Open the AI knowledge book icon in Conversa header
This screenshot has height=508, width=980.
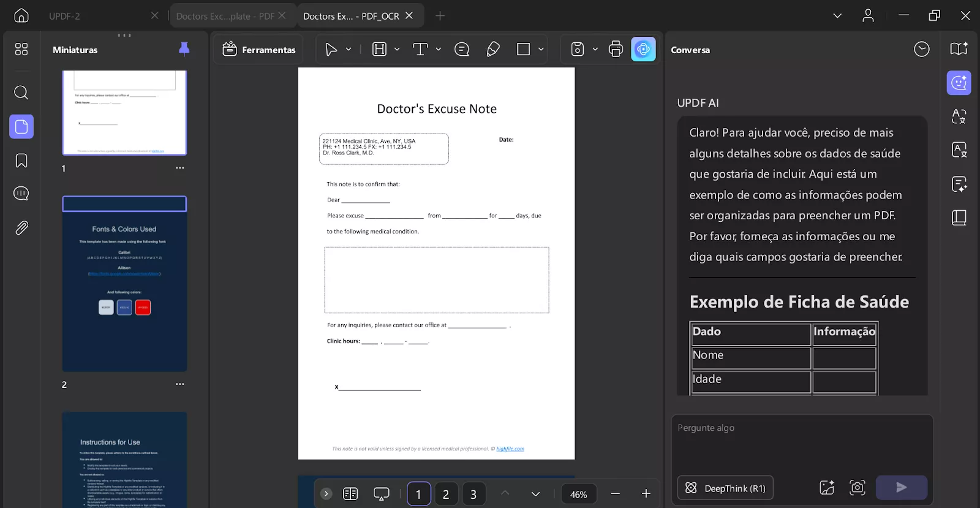[959, 49]
